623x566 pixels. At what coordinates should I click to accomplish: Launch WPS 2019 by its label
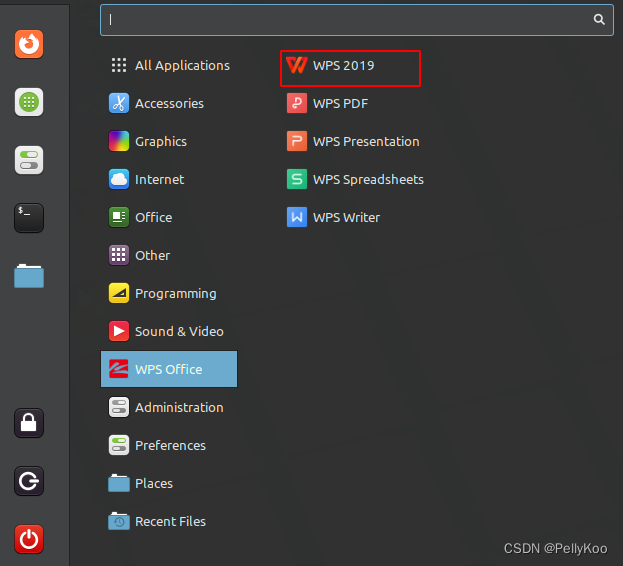(344, 66)
